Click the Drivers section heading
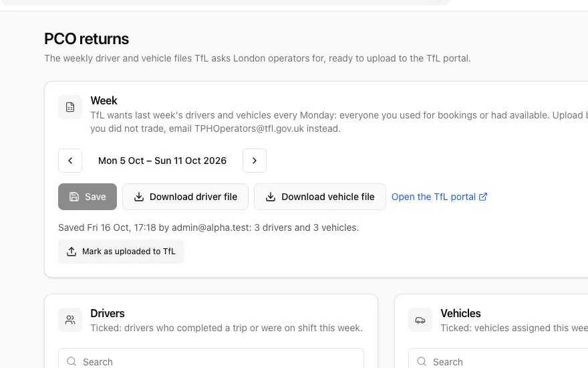This screenshot has height=368, width=588. coord(108,313)
